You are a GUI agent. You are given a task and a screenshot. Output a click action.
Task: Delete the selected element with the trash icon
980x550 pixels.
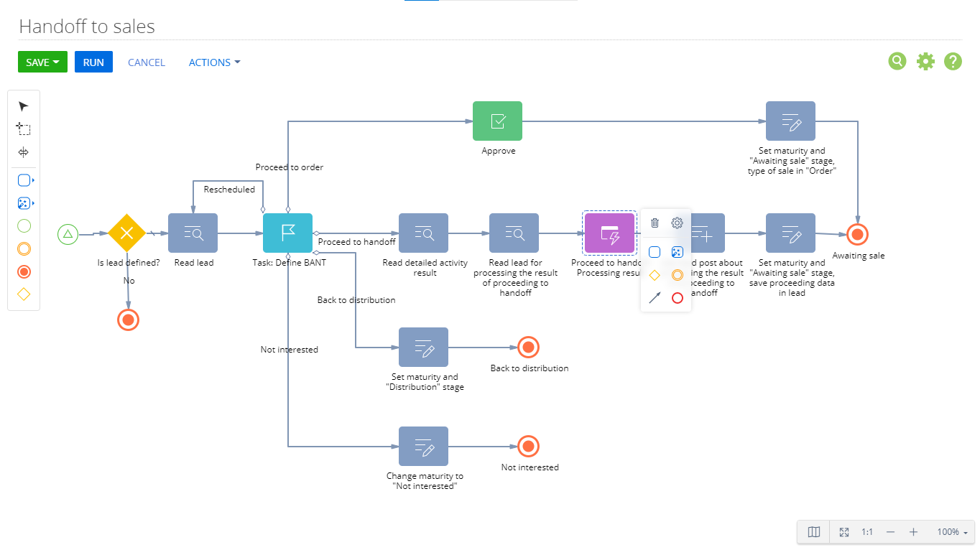pos(655,223)
